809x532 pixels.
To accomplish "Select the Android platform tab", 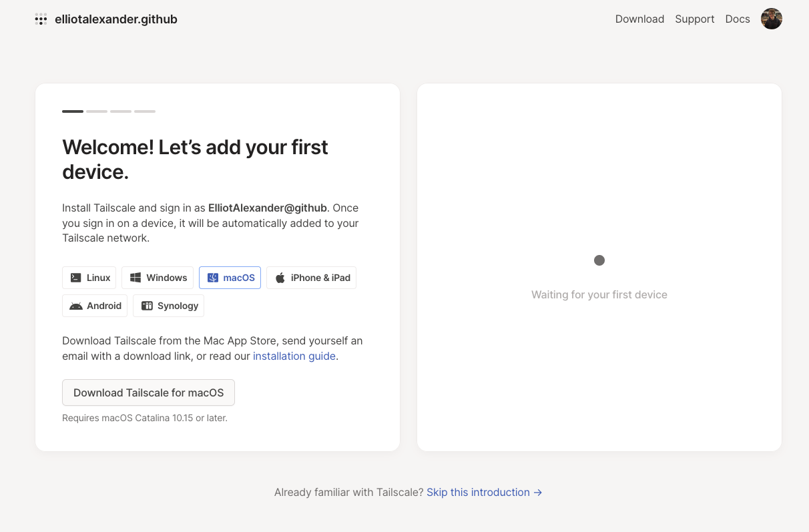I will [x=95, y=306].
